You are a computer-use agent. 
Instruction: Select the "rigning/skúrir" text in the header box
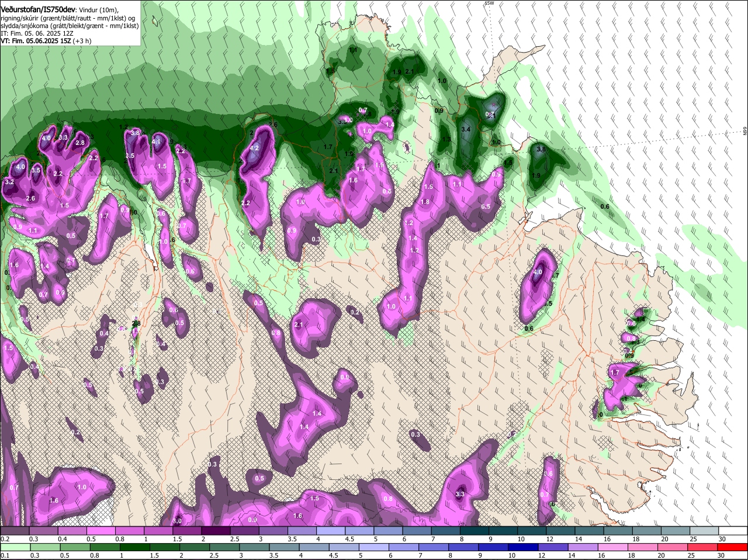19,18
